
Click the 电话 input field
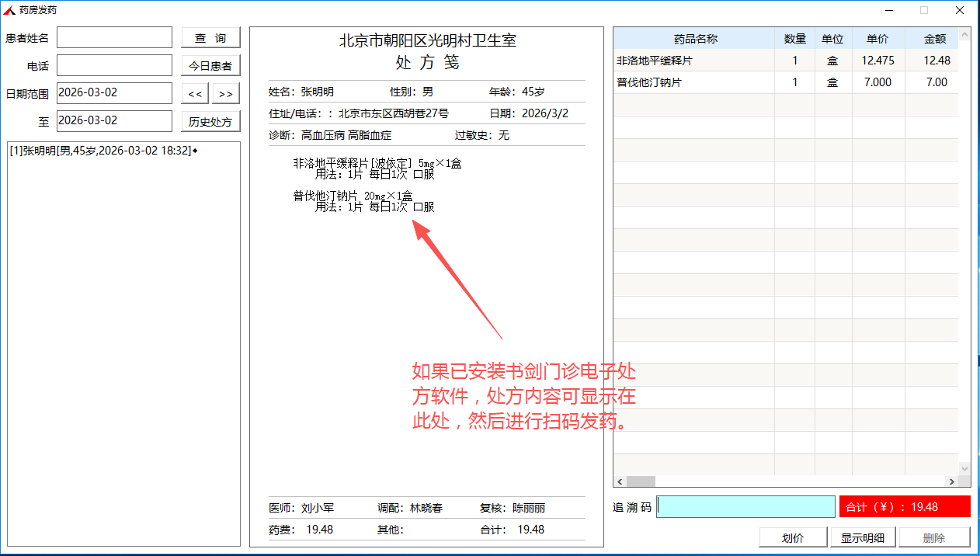pyautogui.click(x=114, y=66)
